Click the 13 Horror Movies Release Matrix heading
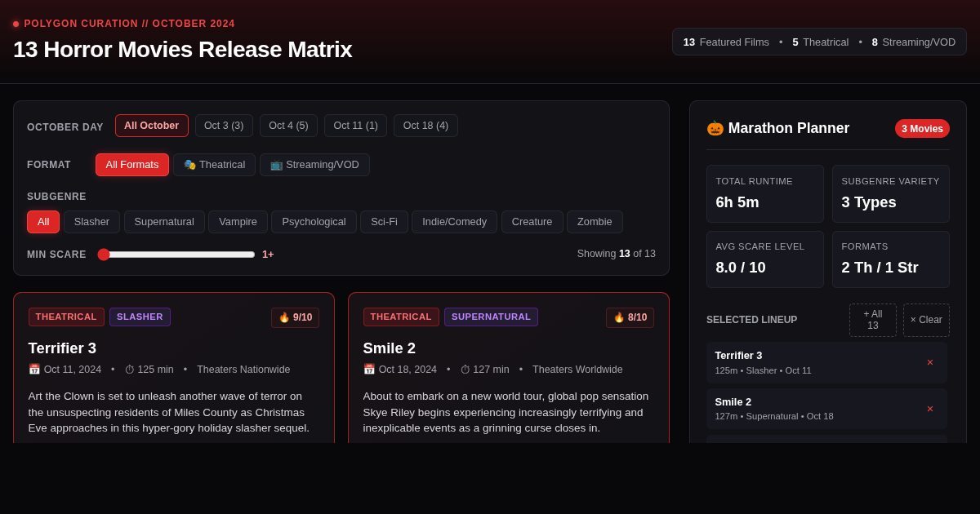 tap(182, 50)
